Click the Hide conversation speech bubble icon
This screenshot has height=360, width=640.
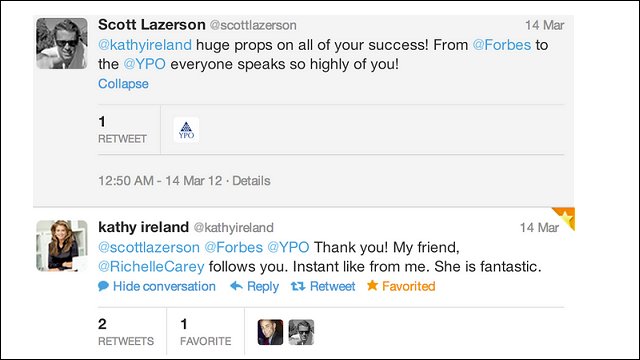tap(103, 286)
